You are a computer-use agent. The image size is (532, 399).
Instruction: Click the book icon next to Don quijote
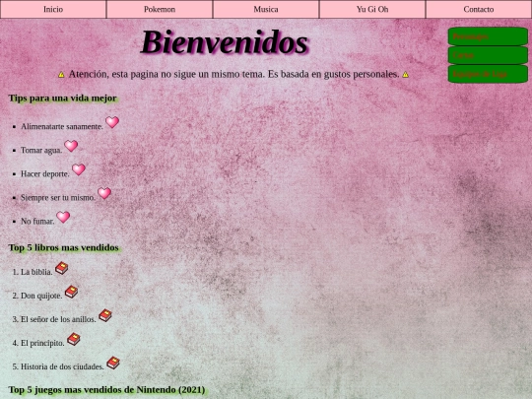click(72, 292)
